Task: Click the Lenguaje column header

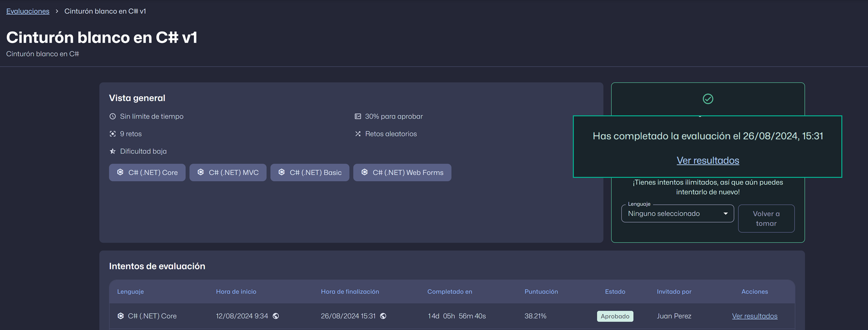Action: pyautogui.click(x=130, y=292)
